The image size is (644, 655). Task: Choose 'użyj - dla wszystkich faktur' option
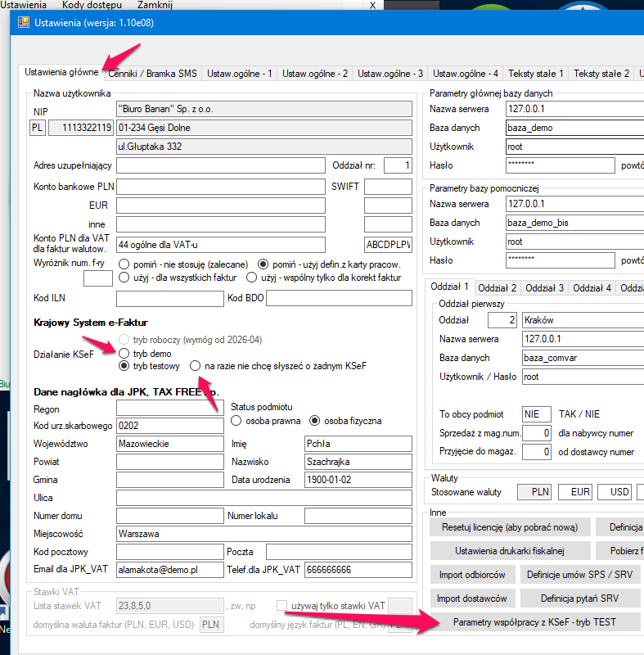pyautogui.click(x=124, y=278)
